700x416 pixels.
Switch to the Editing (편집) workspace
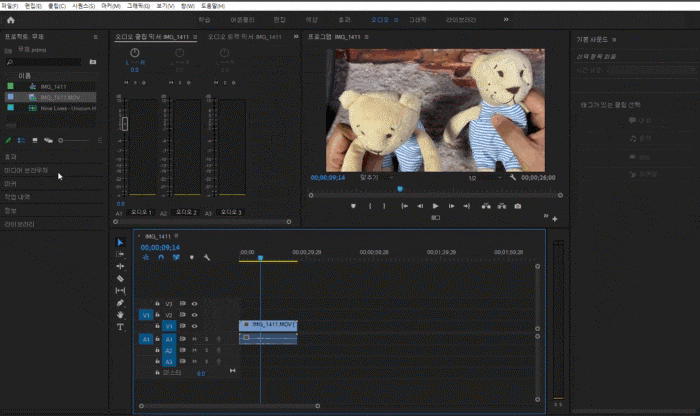click(279, 20)
